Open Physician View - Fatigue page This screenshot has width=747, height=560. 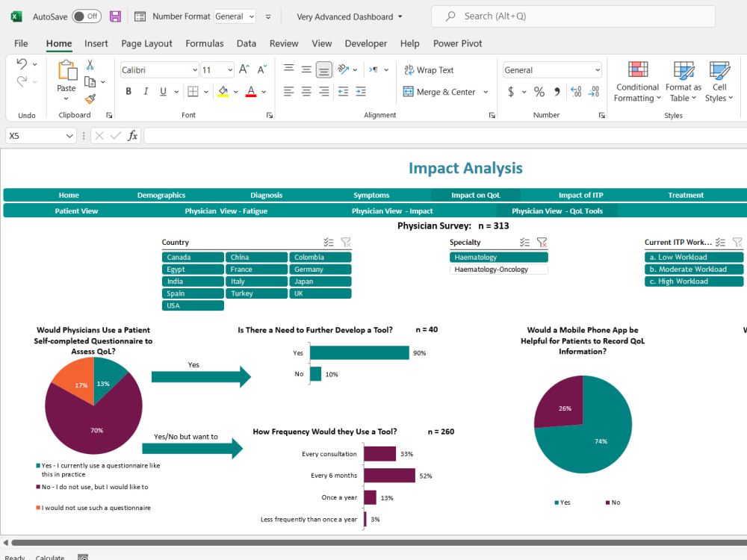226,211
